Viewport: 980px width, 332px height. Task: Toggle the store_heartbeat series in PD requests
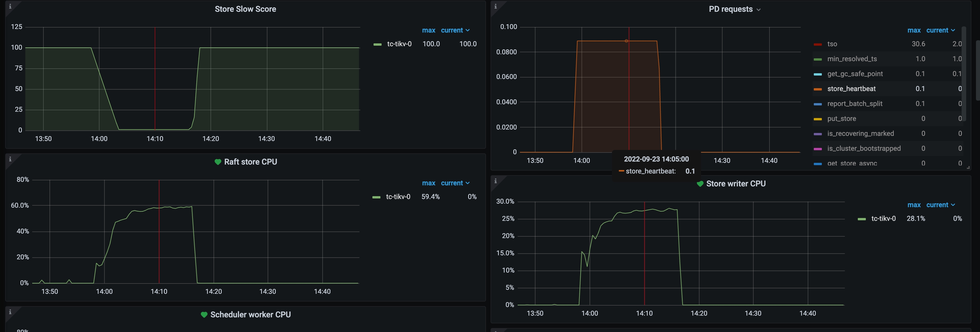pyautogui.click(x=852, y=88)
